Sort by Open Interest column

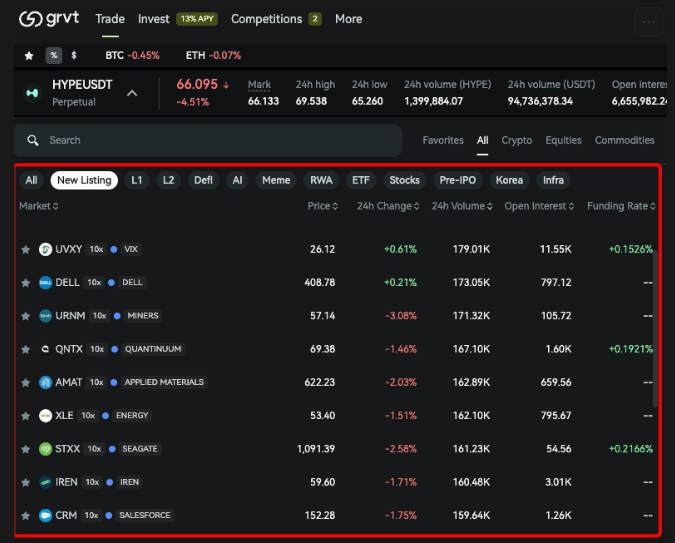(539, 206)
